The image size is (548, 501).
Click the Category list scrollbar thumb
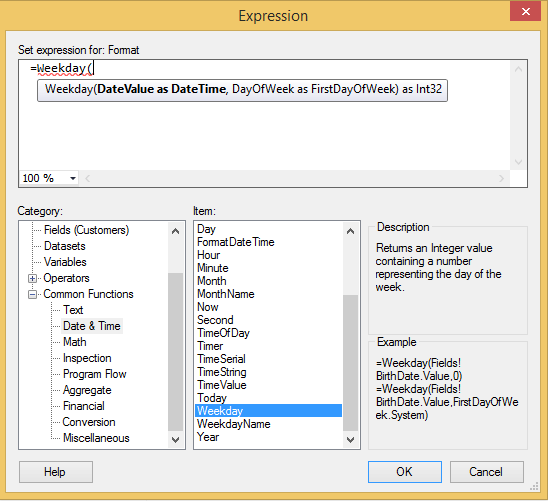175,352
